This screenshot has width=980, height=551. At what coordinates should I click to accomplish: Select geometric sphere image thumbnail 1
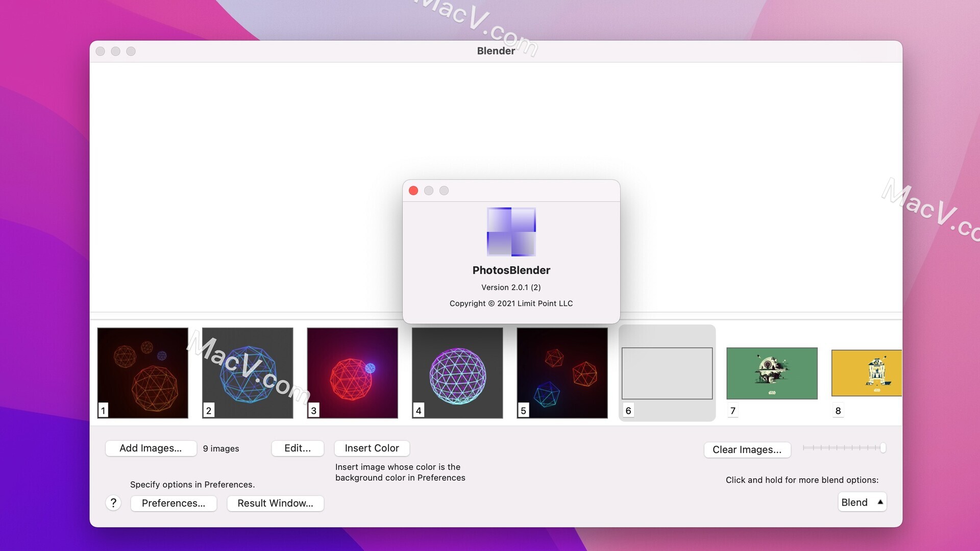(x=143, y=373)
